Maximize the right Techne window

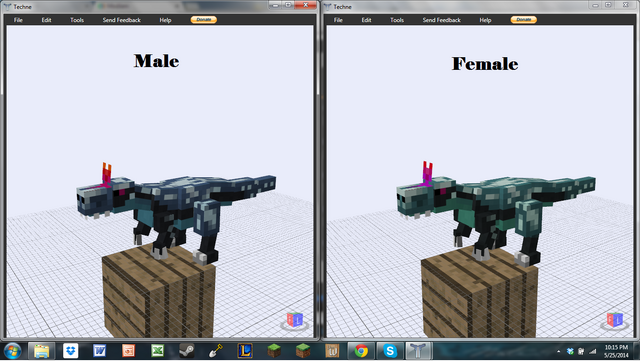point(608,5)
